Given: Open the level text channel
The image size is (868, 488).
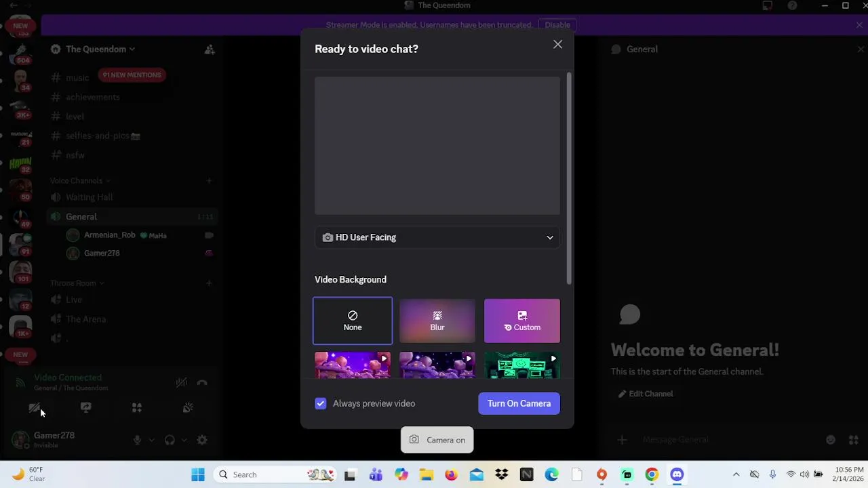Looking at the screenshot, I should tap(75, 117).
